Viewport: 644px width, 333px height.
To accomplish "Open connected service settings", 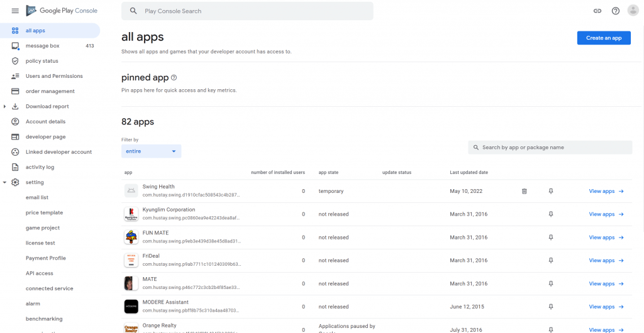I will tap(50, 289).
